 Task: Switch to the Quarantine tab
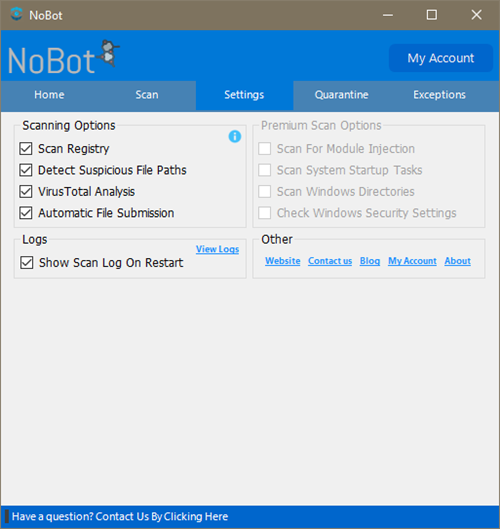pyautogui.click(x=341, y=95)
